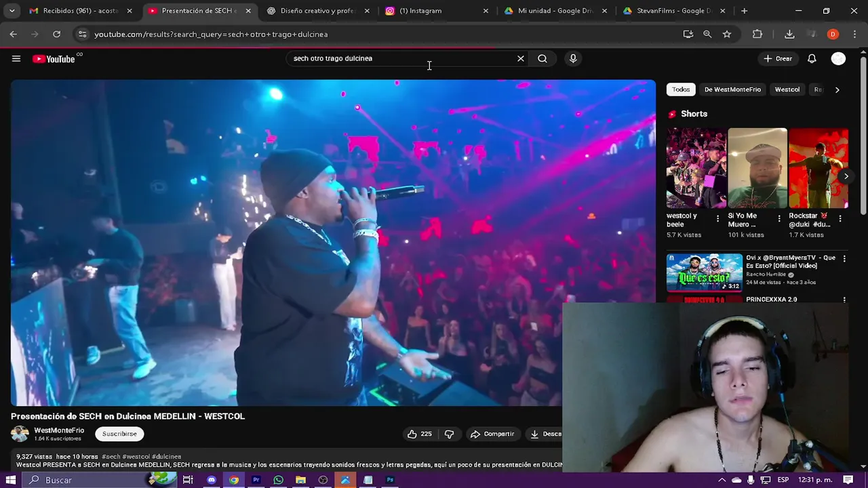
Task: Click the SECH video player
Action: (x=333, y=243)
